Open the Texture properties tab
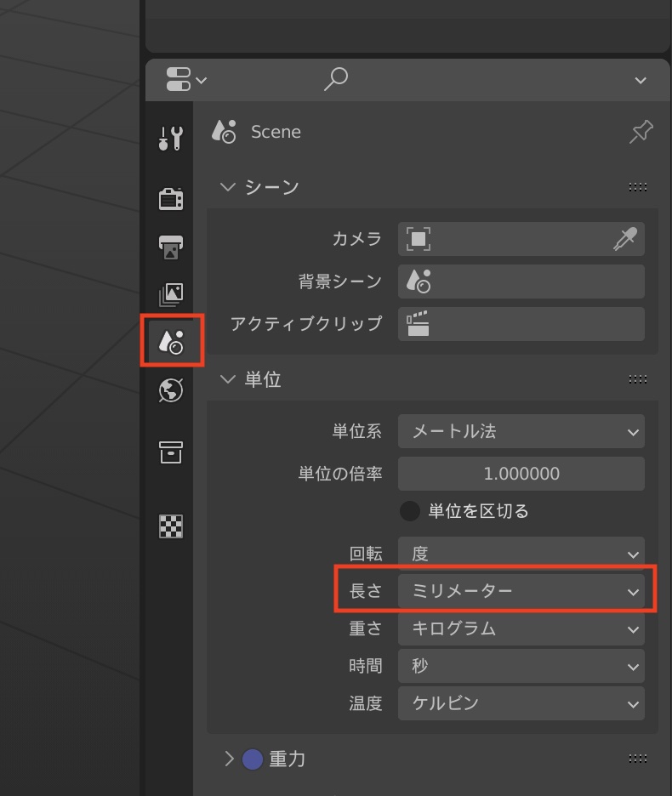This screenshot has height=796, width=672. 171,526
